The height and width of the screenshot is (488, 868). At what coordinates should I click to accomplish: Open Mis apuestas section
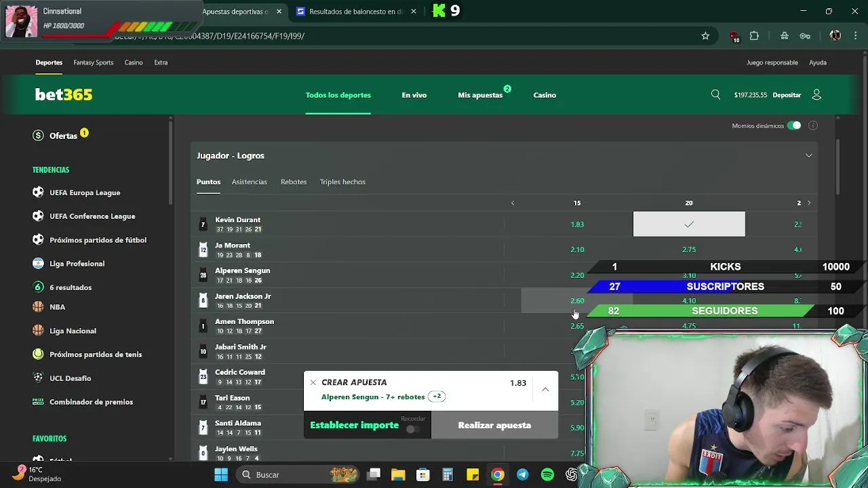480,95
